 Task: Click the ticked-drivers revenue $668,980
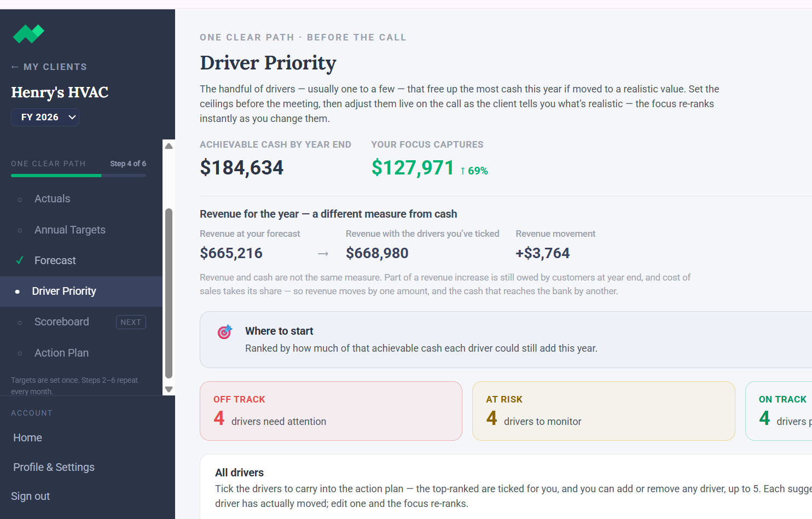point(377,253)
